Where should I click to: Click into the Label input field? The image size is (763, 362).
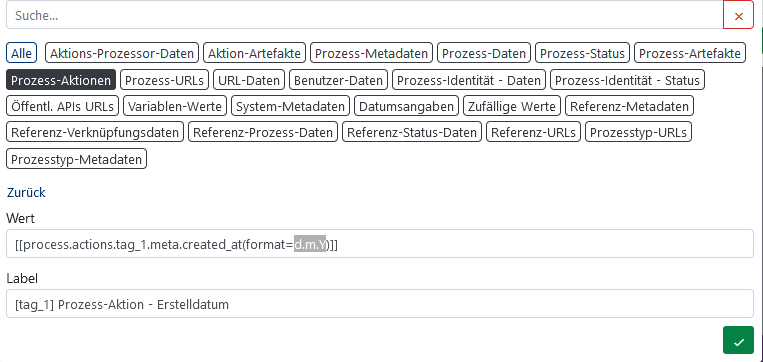[380, 304]
